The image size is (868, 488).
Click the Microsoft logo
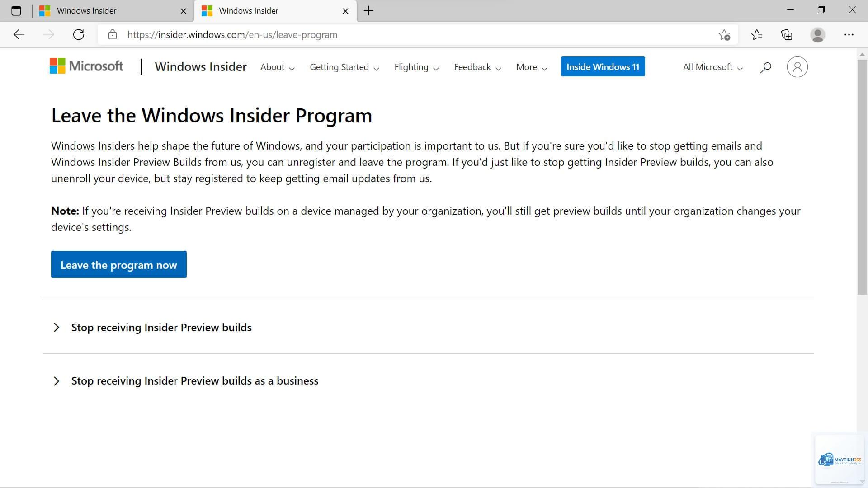[86, 66]
